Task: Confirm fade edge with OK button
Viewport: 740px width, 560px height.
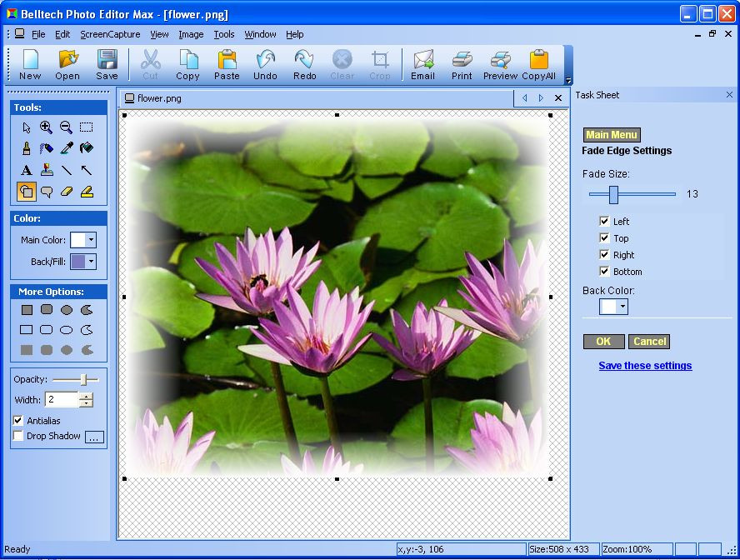Action: click(603, 341)
